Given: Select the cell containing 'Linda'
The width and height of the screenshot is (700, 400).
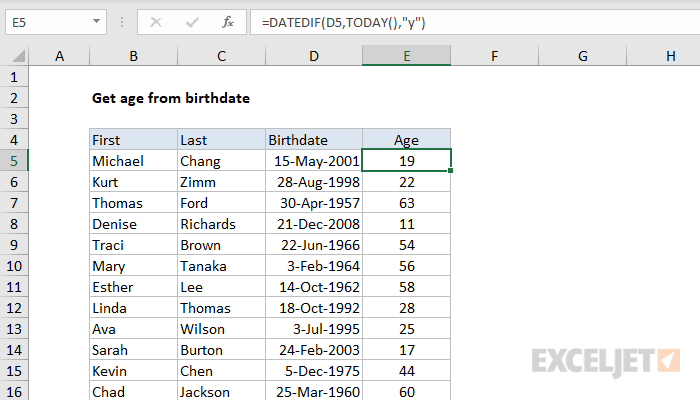Looking at the screenshot, I should pyautogui.click(x=133, y=308).
